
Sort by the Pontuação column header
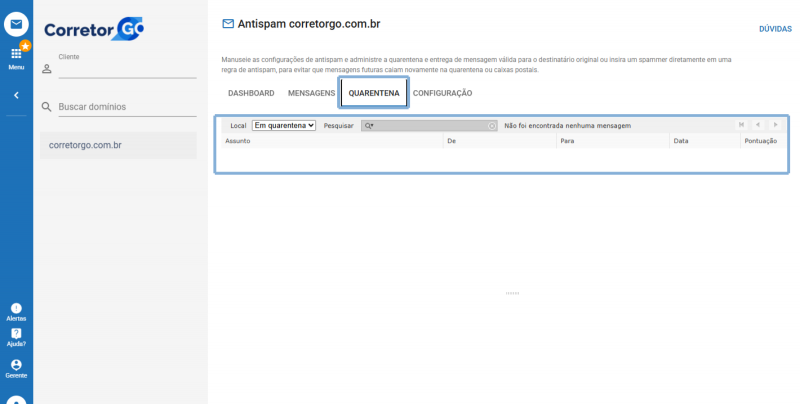coord(763,141)
